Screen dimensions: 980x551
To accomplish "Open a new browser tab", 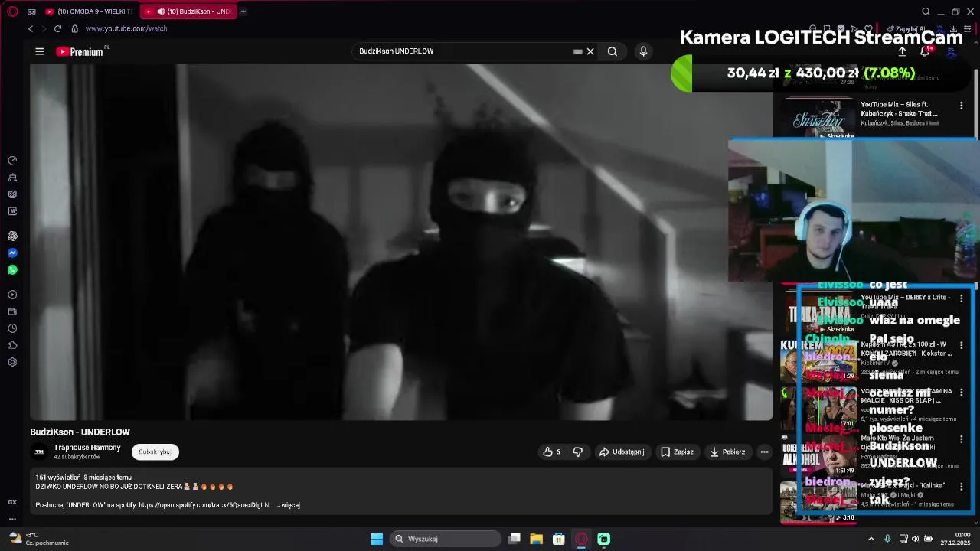I will 243,11.
